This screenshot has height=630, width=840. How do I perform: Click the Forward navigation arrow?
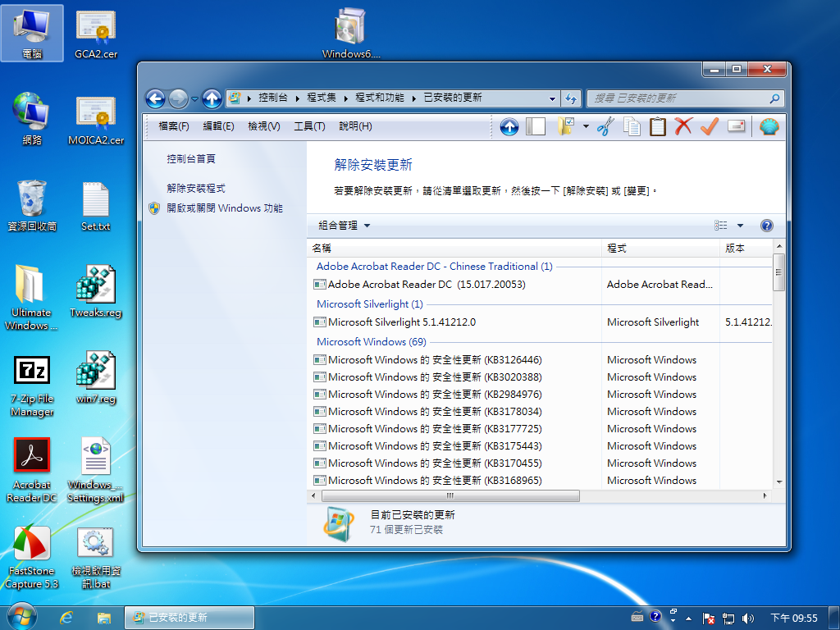tap(178, 98)
